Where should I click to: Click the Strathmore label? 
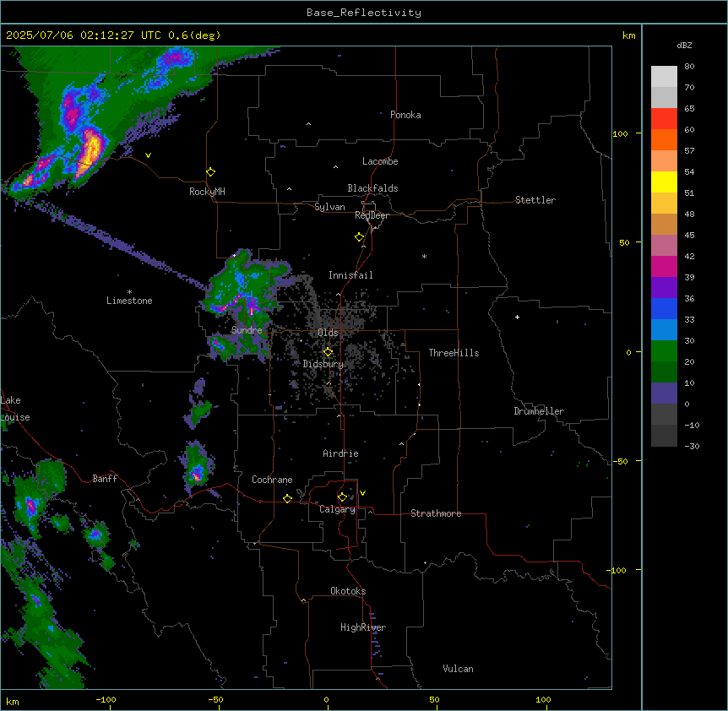[x=436, y=513]
